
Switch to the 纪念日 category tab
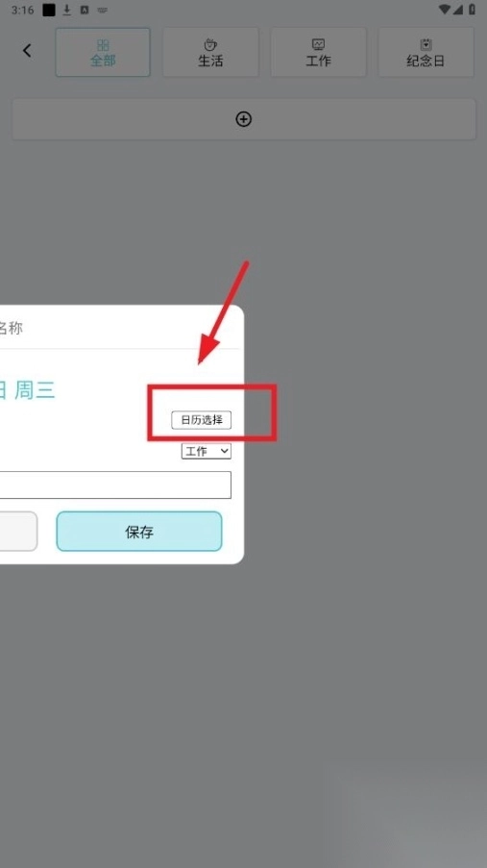(426, 52)
